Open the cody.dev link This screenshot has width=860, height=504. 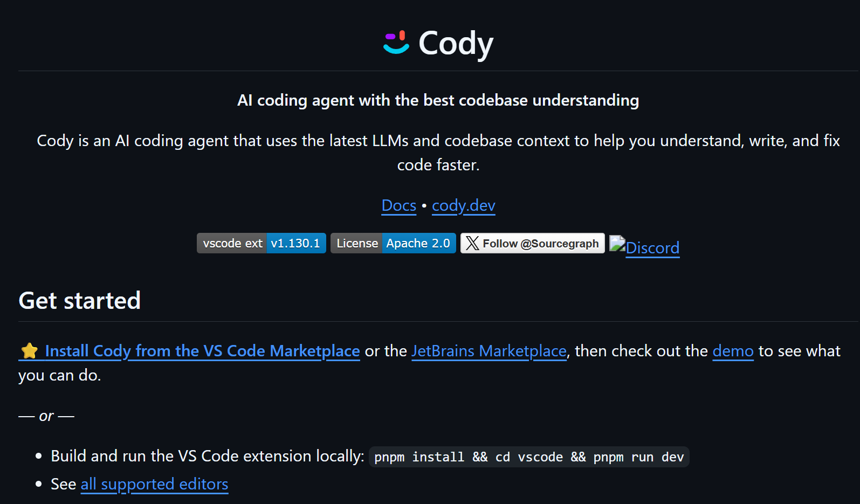coord(464,205)
